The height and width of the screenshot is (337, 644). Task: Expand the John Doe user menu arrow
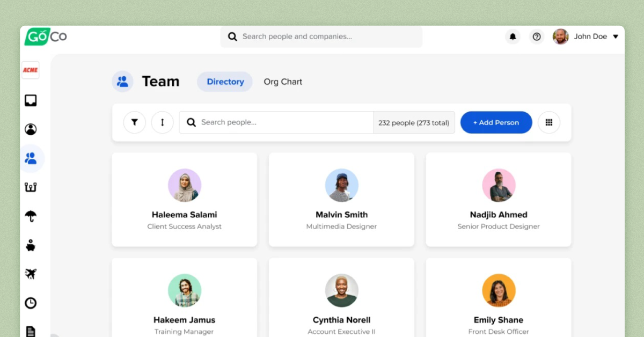[x=616, y=36]
